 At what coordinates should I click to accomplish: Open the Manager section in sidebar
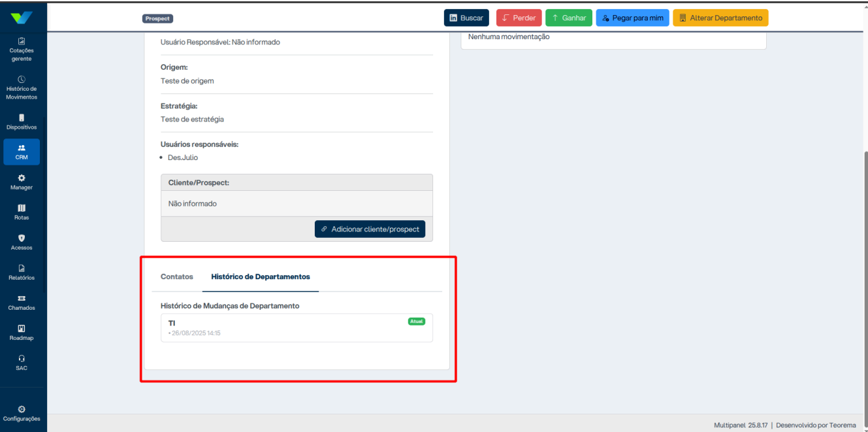click(22, 182)
